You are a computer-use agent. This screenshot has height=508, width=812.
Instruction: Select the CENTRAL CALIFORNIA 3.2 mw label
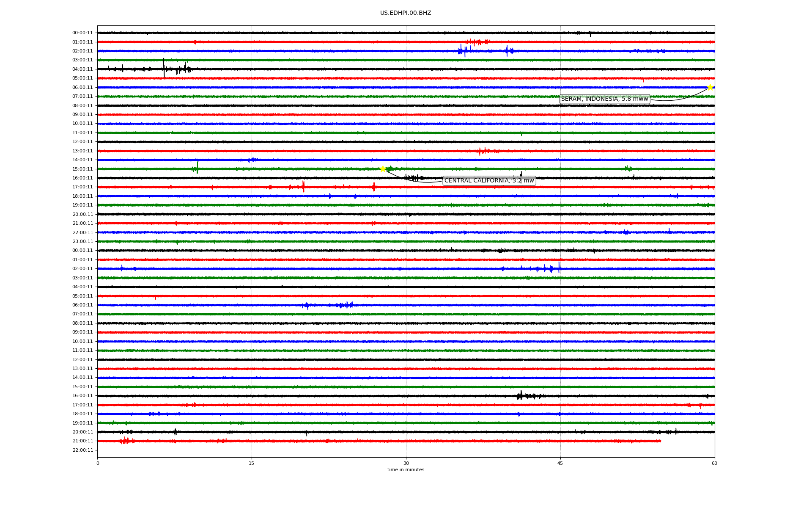tap(489, 181)
